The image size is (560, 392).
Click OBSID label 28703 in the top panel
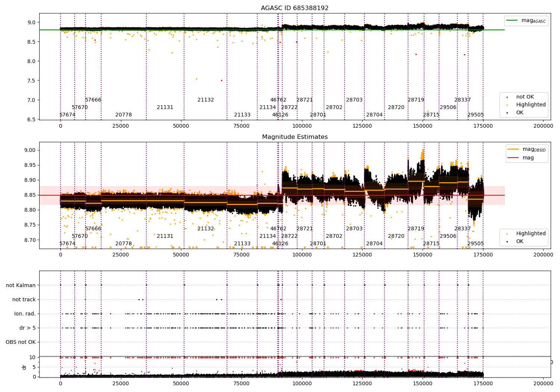[354, 100]
